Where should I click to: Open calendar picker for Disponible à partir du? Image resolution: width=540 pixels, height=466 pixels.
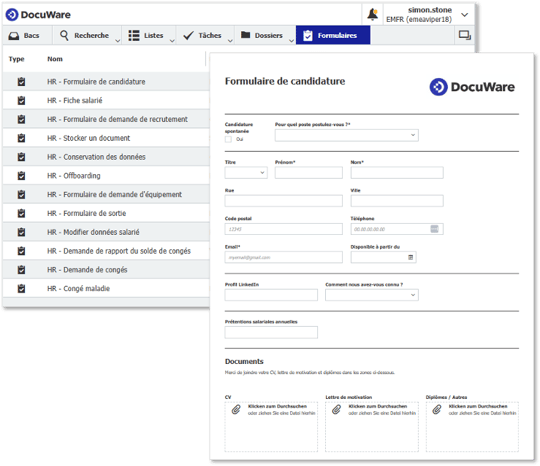[x=410, y=257]
